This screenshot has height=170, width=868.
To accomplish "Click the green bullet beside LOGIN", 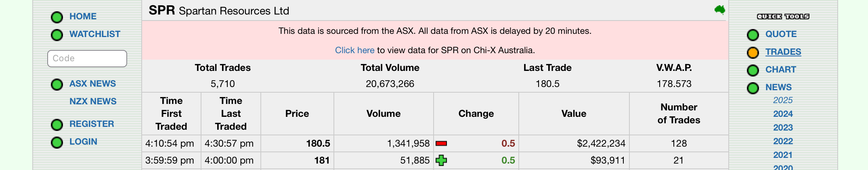I will [x=57, y=143].
